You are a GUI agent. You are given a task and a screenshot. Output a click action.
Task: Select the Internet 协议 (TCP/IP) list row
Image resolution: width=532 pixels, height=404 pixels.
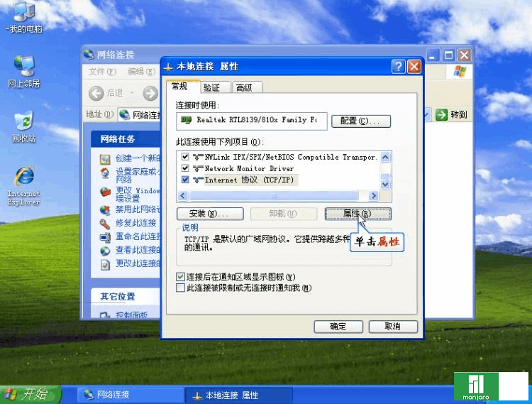[278, 180]
